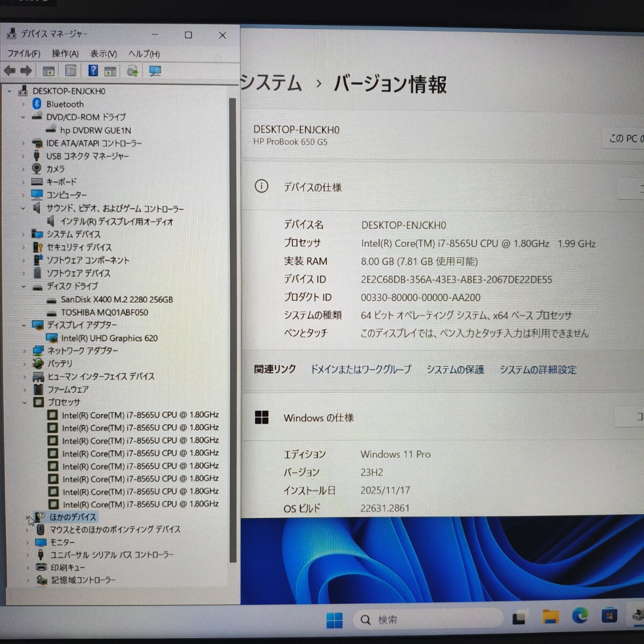Open システムの保護 link
Viewport: 644px width, 644px height.
click(x=455, y=369)
